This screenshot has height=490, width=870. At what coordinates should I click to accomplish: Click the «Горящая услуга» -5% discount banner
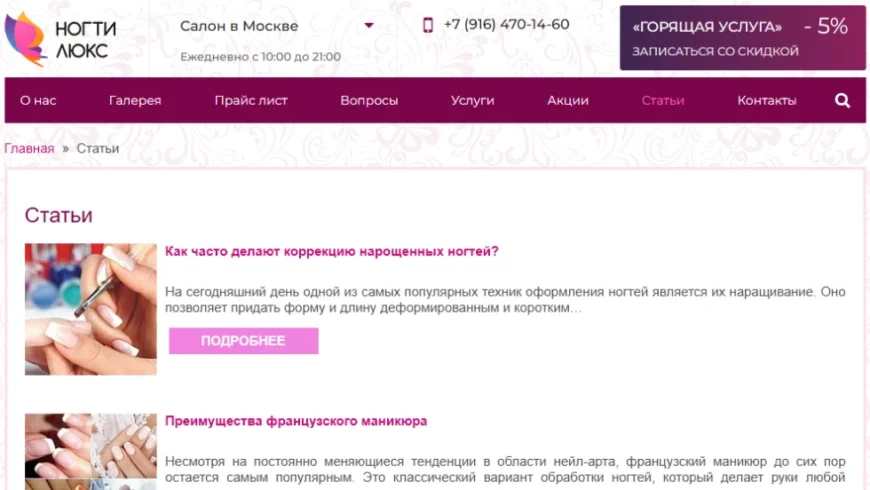point(742,38)
